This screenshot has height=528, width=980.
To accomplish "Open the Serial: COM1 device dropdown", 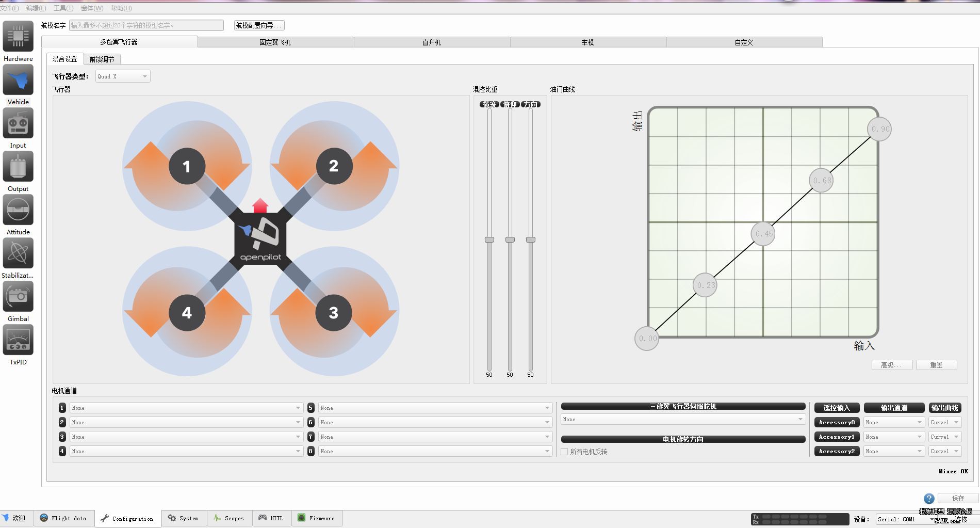I will tap(906, 519).
